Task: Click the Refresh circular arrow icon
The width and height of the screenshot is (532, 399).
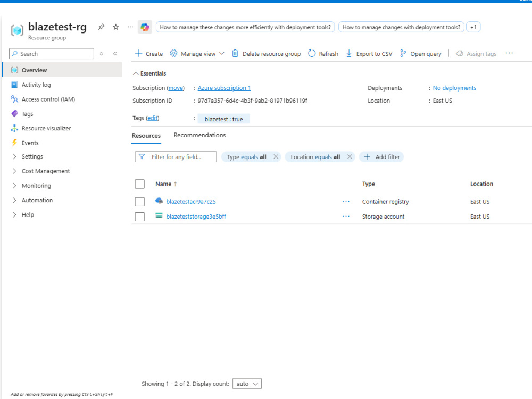Action: point(312,53)
